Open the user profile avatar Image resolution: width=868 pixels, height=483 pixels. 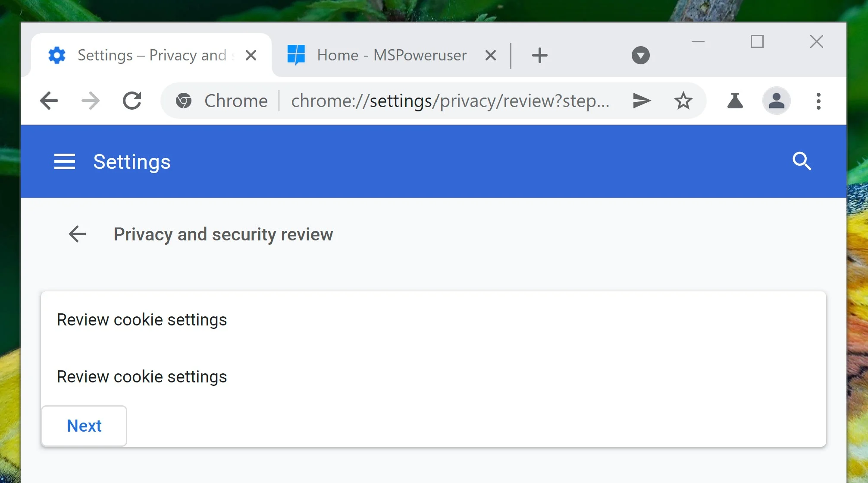coord(776,101)
